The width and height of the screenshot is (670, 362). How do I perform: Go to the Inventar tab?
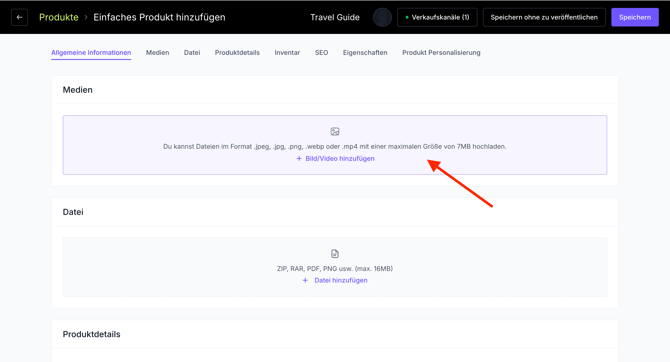coord(287,53)
